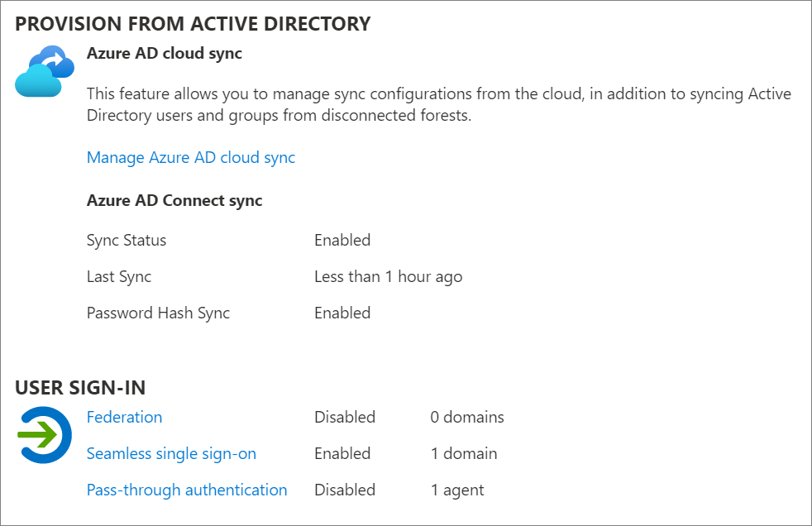Open the Federation link
Viewport: 812px width, 526px height.
(124, 417)
